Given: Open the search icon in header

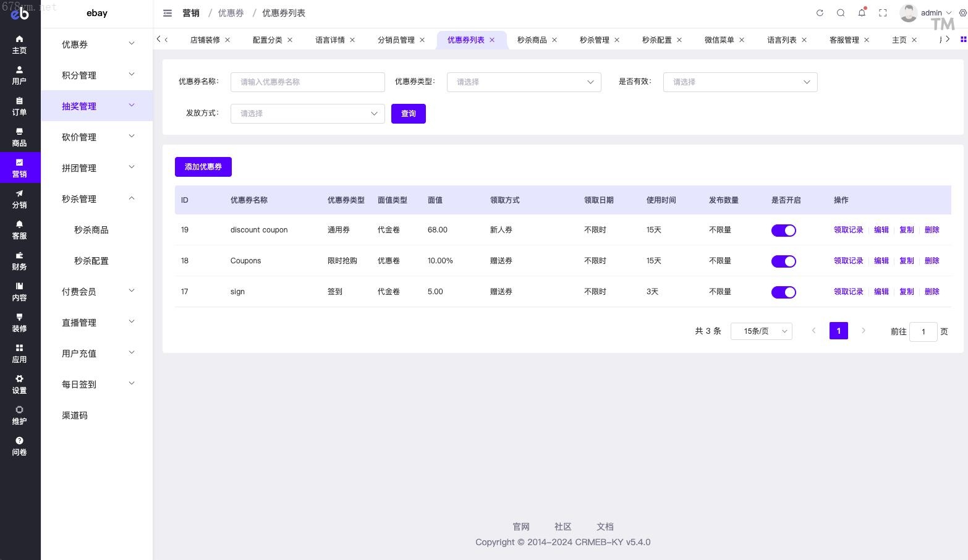Looking at the screenshot, I should click(841, 13).
